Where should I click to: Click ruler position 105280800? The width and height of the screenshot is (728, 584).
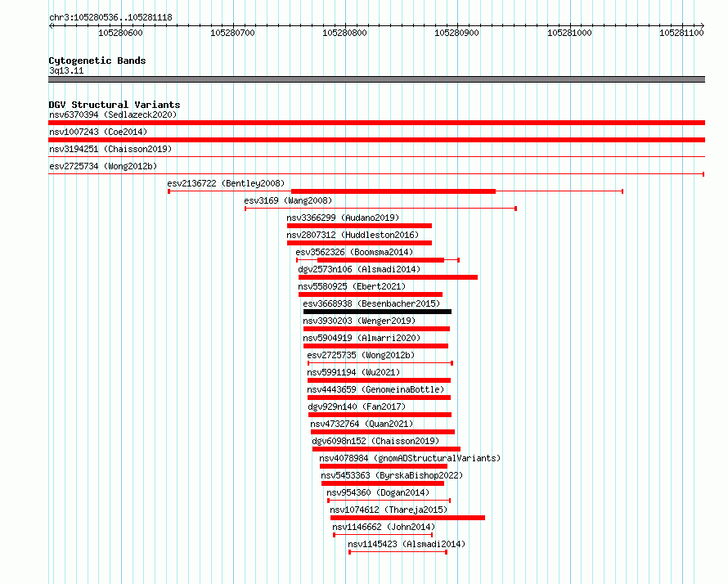pyautogui.click(x=344, y=33)
